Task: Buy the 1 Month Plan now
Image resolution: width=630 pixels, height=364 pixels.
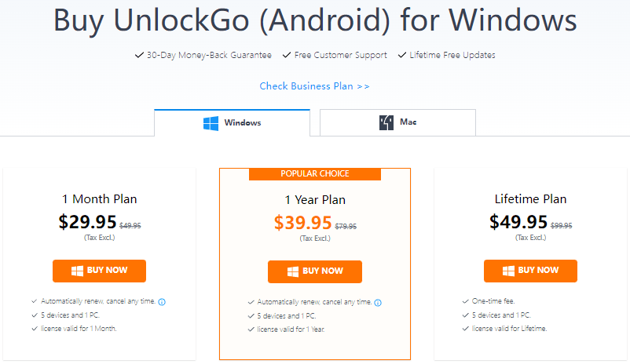Action: 99,271
